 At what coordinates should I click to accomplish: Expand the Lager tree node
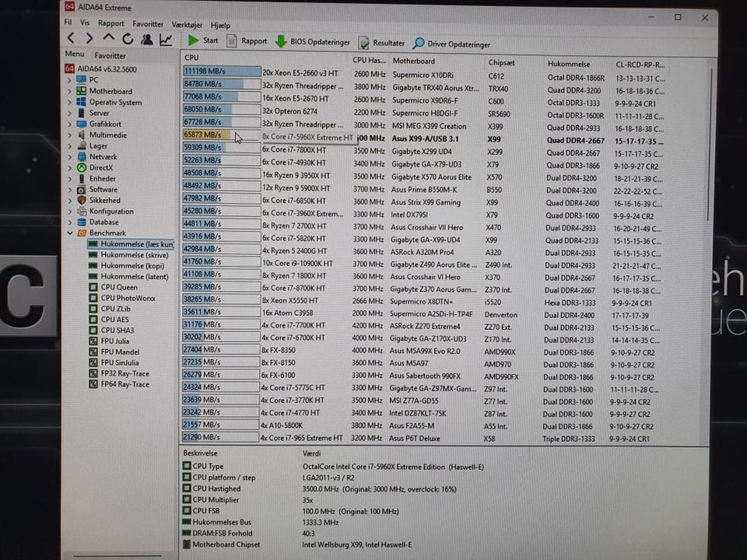point(70,145)
